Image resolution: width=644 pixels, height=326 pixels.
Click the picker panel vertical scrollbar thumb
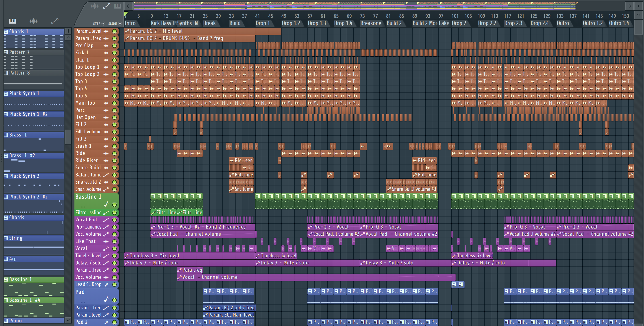pyautogui.click(x=68, y=137)
